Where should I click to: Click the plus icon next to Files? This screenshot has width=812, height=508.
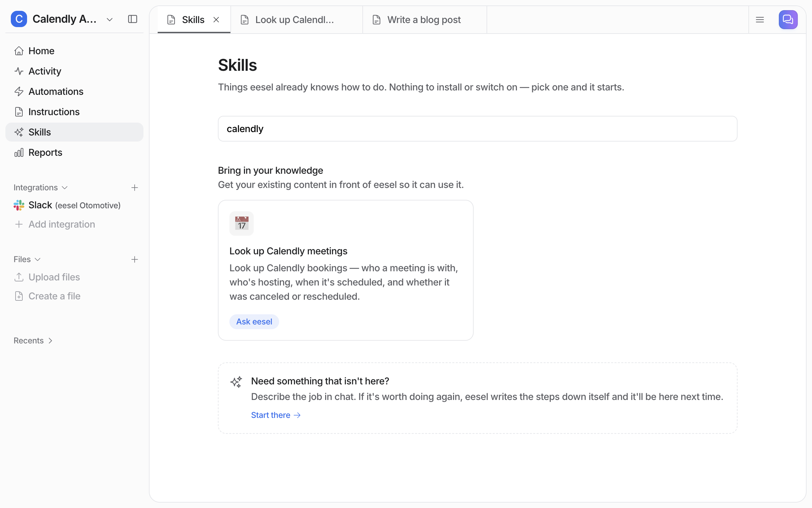click(135, 259)
